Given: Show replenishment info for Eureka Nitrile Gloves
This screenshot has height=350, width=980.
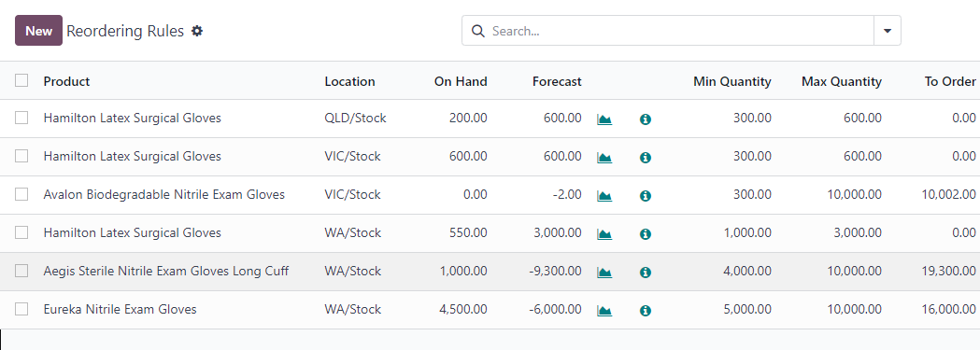Looking at the screenshot, I should (646, 311).
